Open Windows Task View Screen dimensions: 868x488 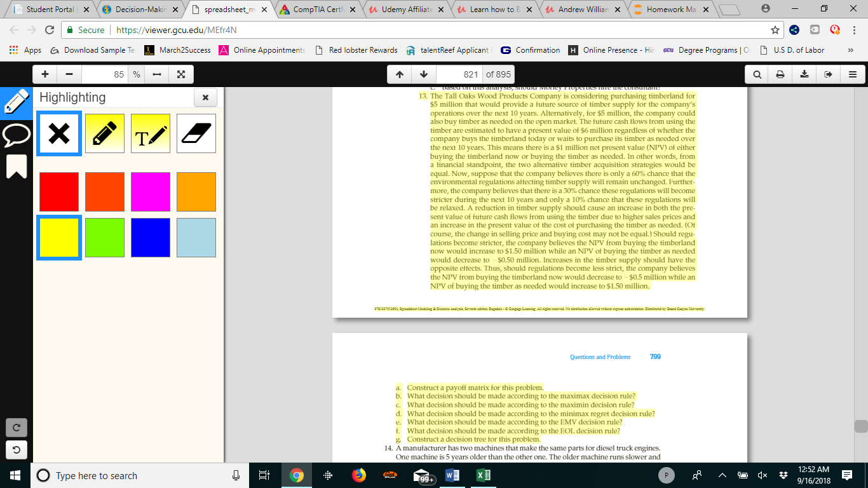pyautogui.click(x=265, y=475)
